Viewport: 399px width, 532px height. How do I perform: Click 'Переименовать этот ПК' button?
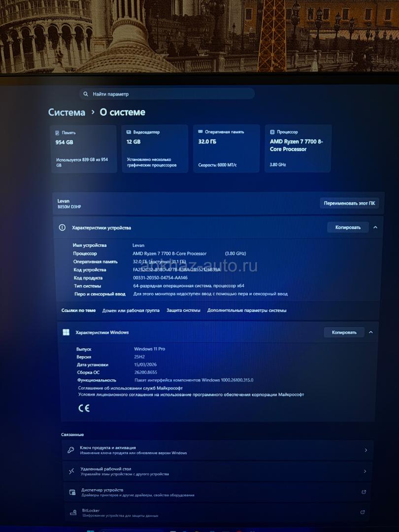click(349, 203)
